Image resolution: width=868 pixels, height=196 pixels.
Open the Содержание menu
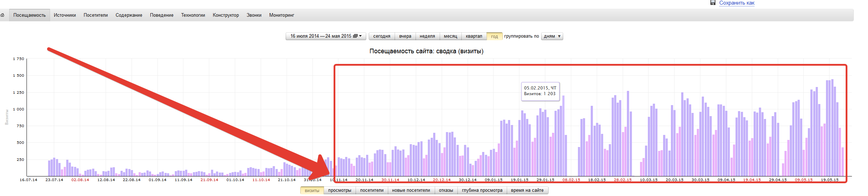129,15
